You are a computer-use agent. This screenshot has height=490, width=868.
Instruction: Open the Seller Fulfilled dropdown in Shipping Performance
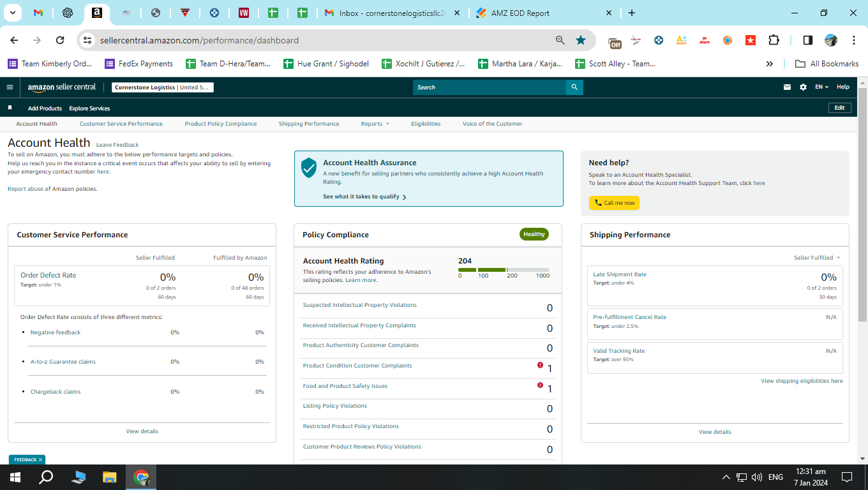[x=817, y=258]
